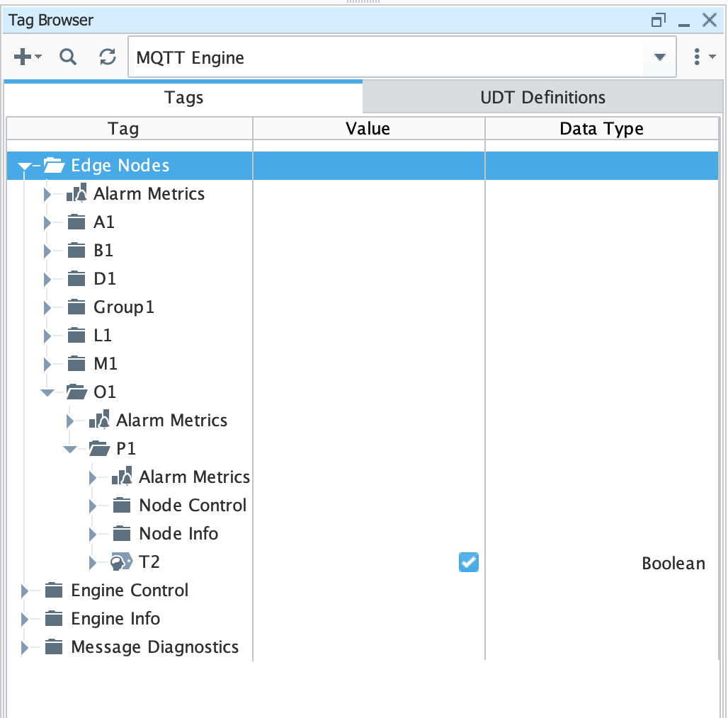Click the open O1 folder icon
728x718 pixels.
coord(76,392)
